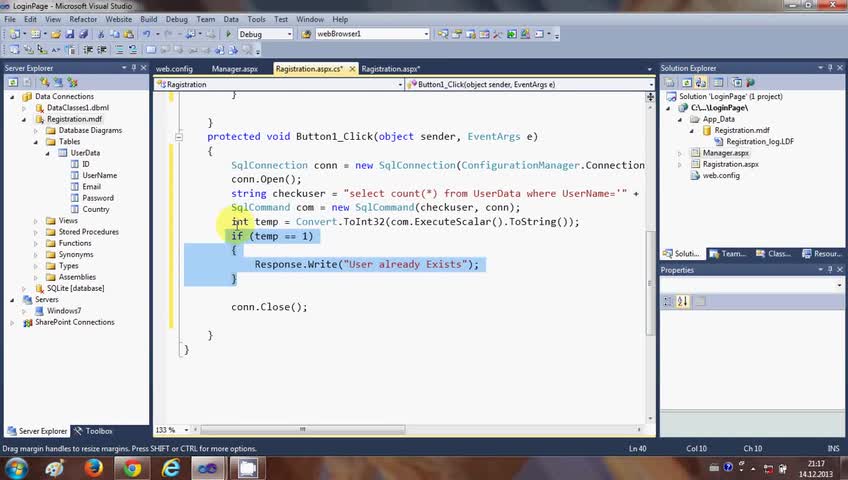Open the Debug menu
The height and width of the screenshot is (480, 848).
176,19
